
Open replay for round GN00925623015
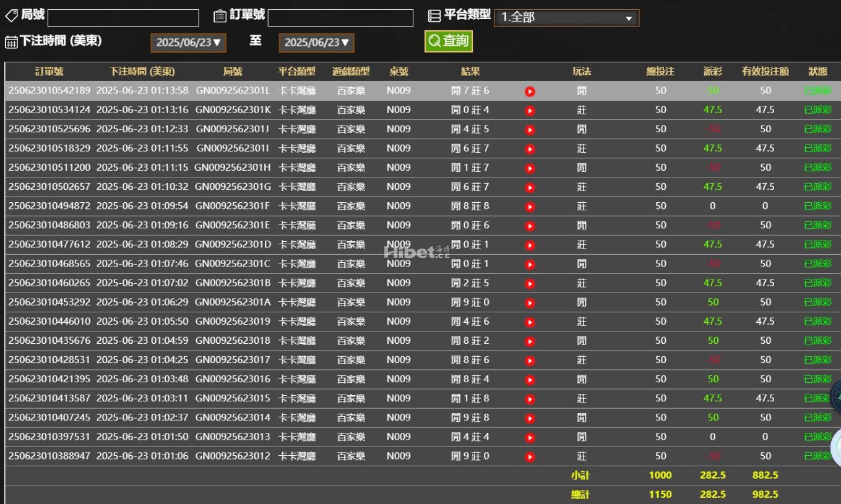click(530, 399)
